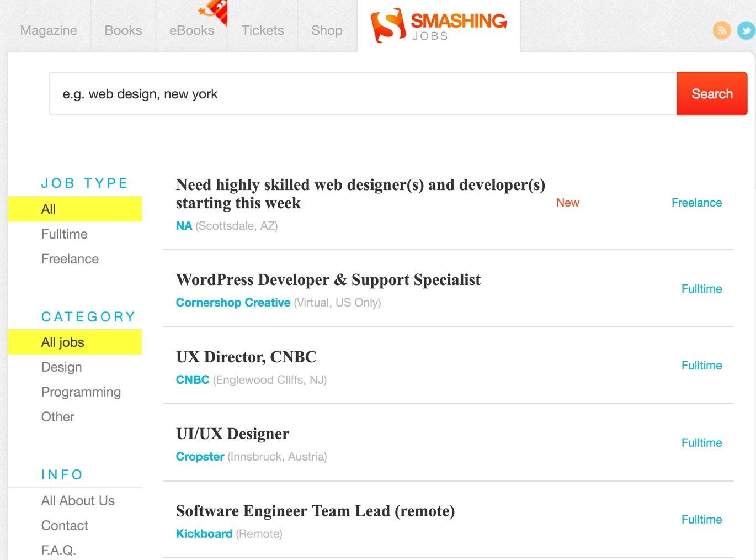756x560 pixels.
Task: Click the New label on first listing
Action: point(568,203)
